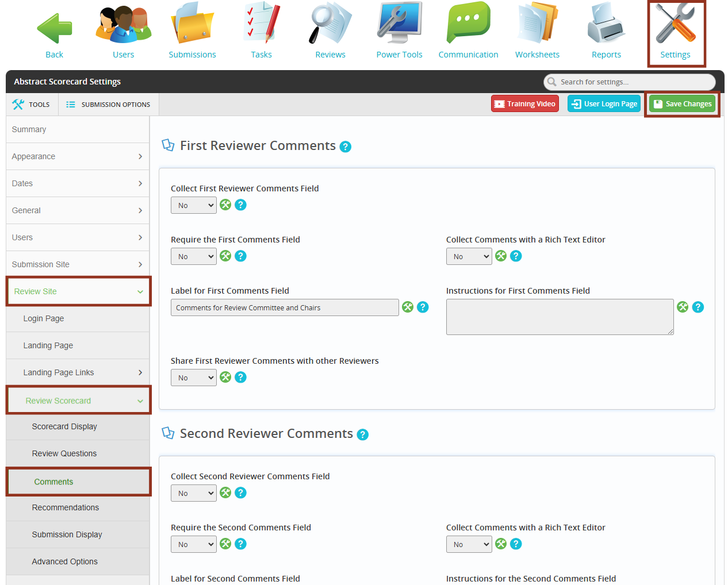Open Review Questions in the sidebar
The height and width of the screenshot is (585, 728).
(x=78, y=453)
